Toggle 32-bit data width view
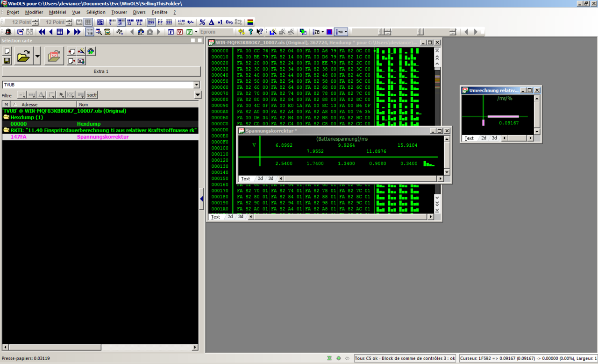 [130, 22]
